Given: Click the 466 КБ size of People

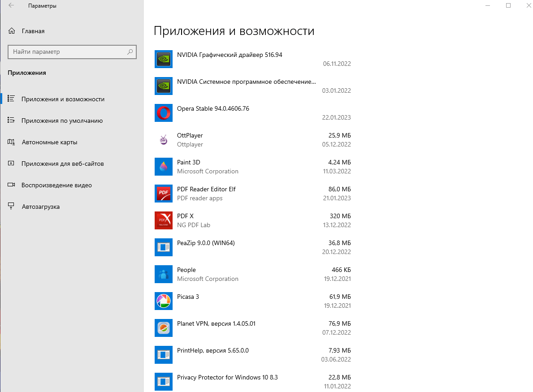Looking at the screenshot, I should coord(341,270).
